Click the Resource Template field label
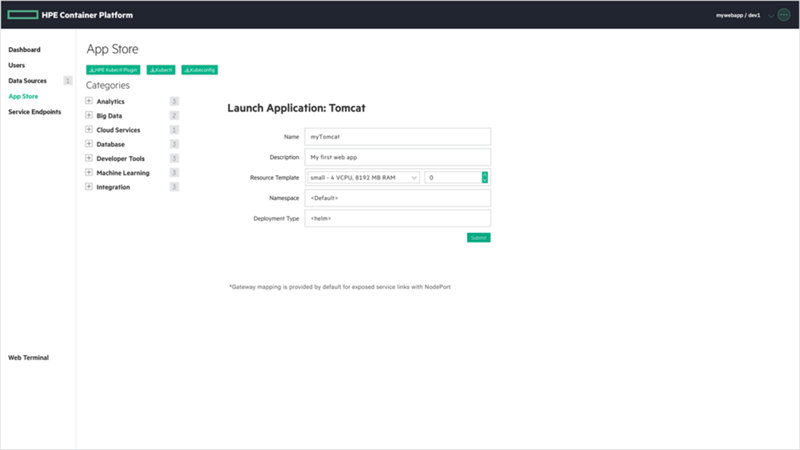The width and height of the screenshot is (800, 450). pos(274,178)
